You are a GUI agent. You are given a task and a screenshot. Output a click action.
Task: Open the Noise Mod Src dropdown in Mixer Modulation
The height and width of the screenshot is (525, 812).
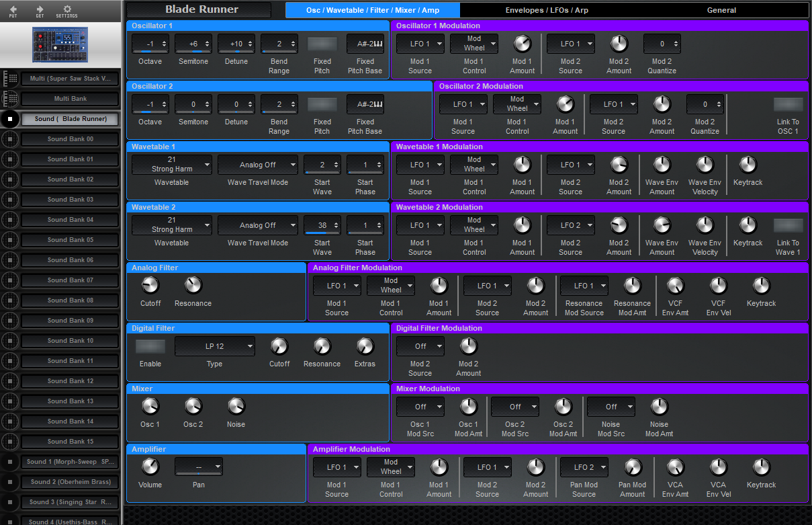(611, 407)
